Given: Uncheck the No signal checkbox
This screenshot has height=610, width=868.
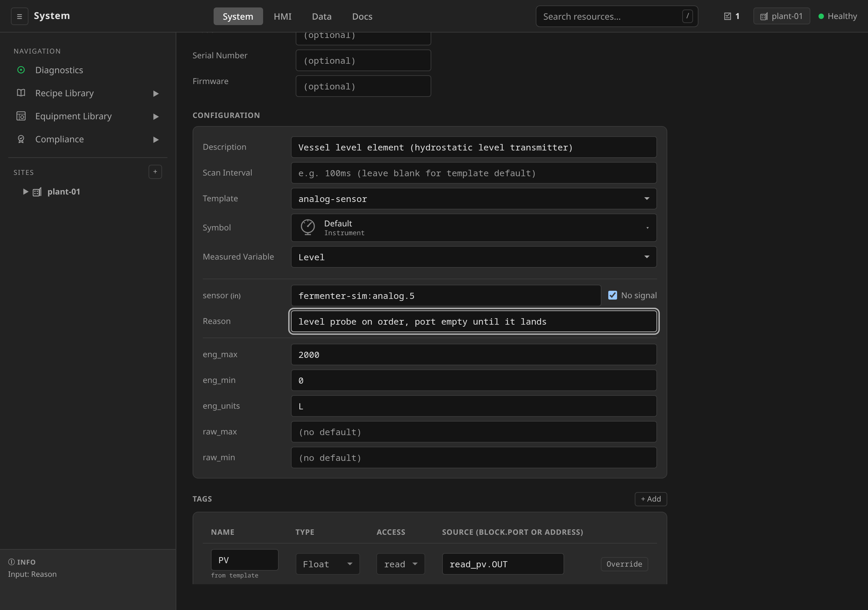Looking at the screenshot, I should coord(612,295).
